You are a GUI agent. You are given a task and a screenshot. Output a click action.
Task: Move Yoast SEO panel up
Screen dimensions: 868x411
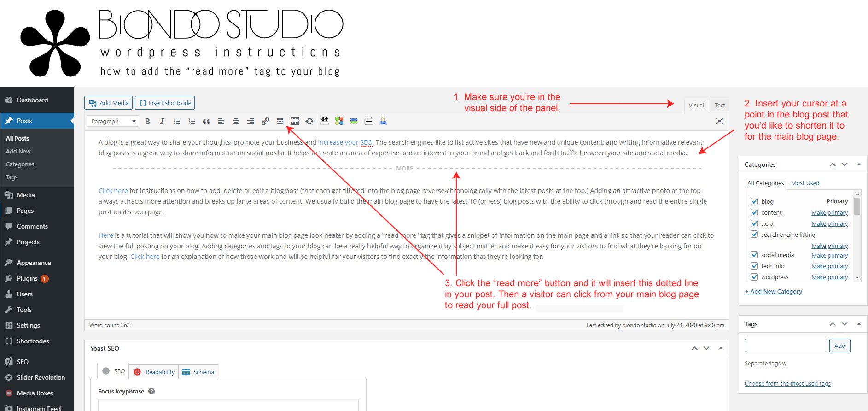tap(694, 348)
